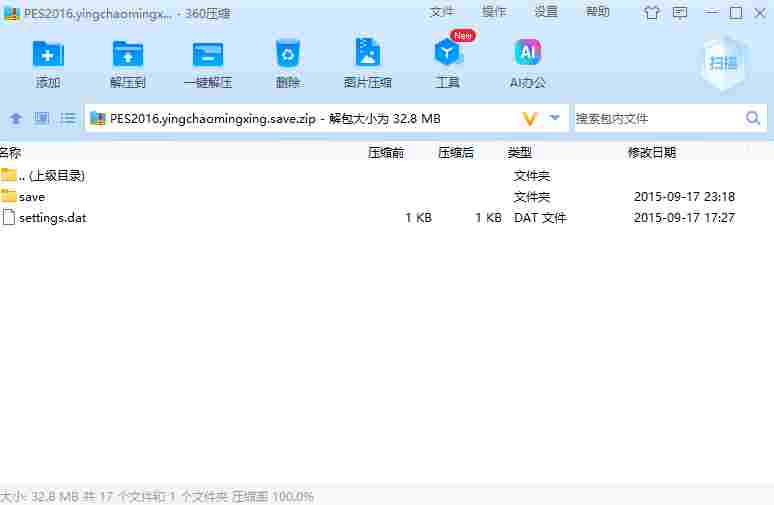Go up one level with the up arrow icon

(16, 118)
